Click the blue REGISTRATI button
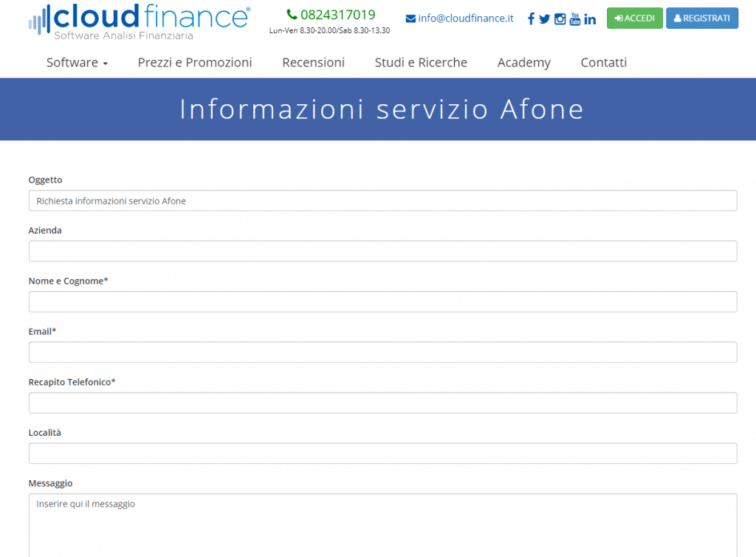This screenshot has width=756, height=557. coord(702,18)
